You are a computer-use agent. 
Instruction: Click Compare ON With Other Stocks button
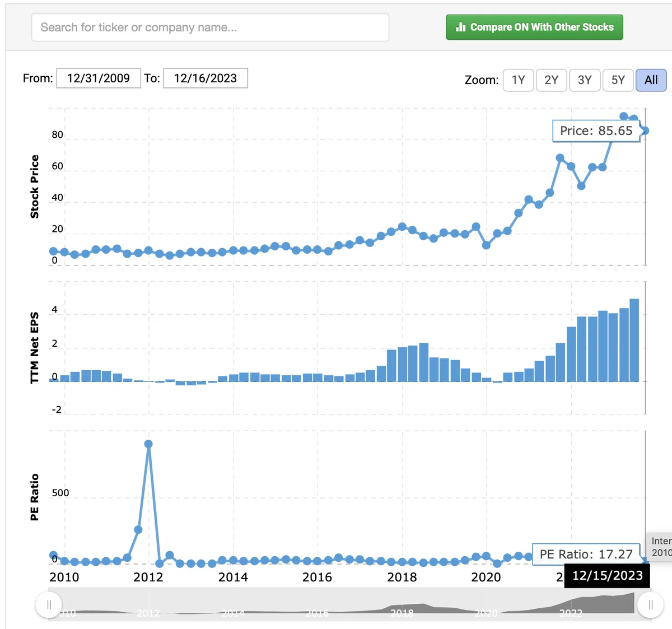click(534, 27)
